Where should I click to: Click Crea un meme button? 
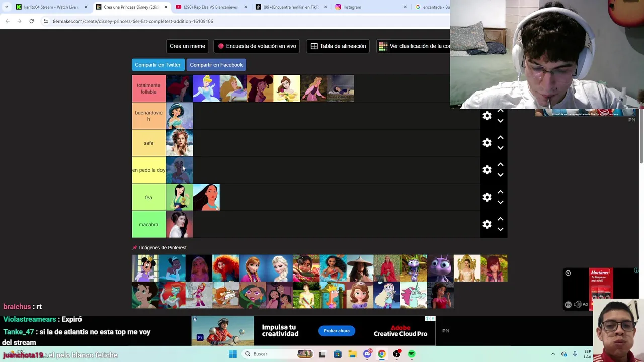coord(187,46)
